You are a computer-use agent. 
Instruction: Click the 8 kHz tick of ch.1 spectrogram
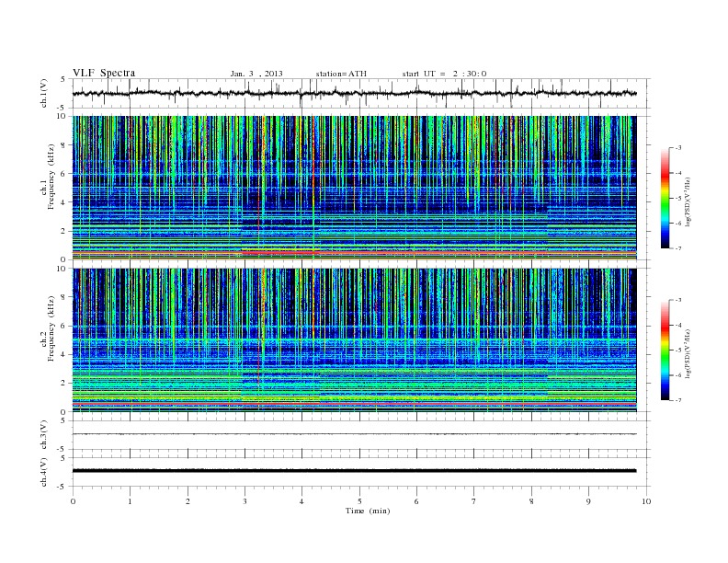click(x=63, y=145)
